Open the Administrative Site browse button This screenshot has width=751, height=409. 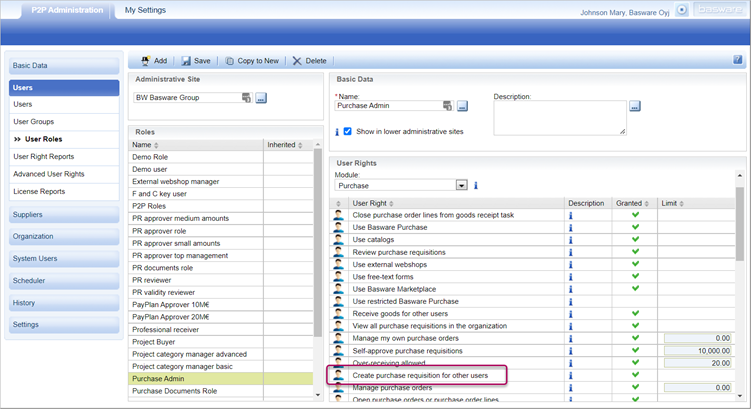261,98
